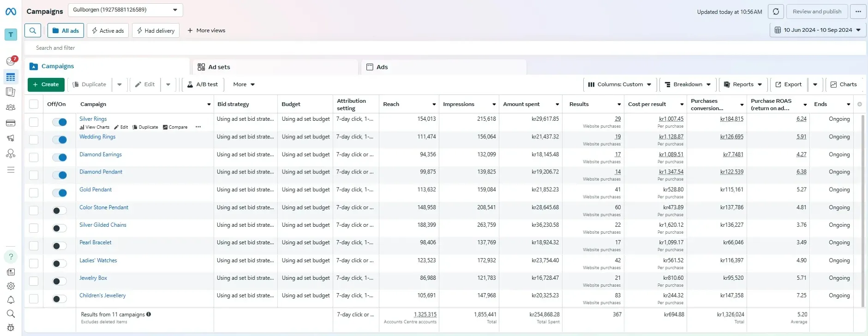The height and width of the screenshot is (336, 868).
Task: Turn on the Color Stone Pendant campaign
Action: (x=60, y=211)
